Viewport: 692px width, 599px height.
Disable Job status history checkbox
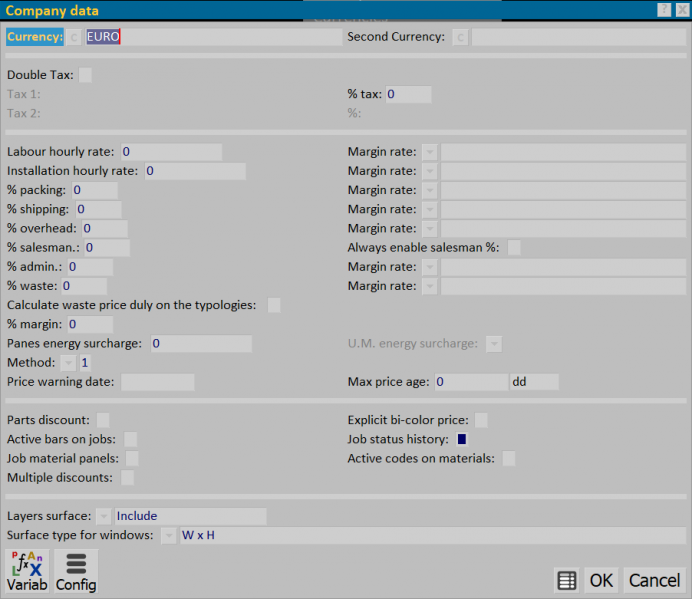tap(462, 439)
